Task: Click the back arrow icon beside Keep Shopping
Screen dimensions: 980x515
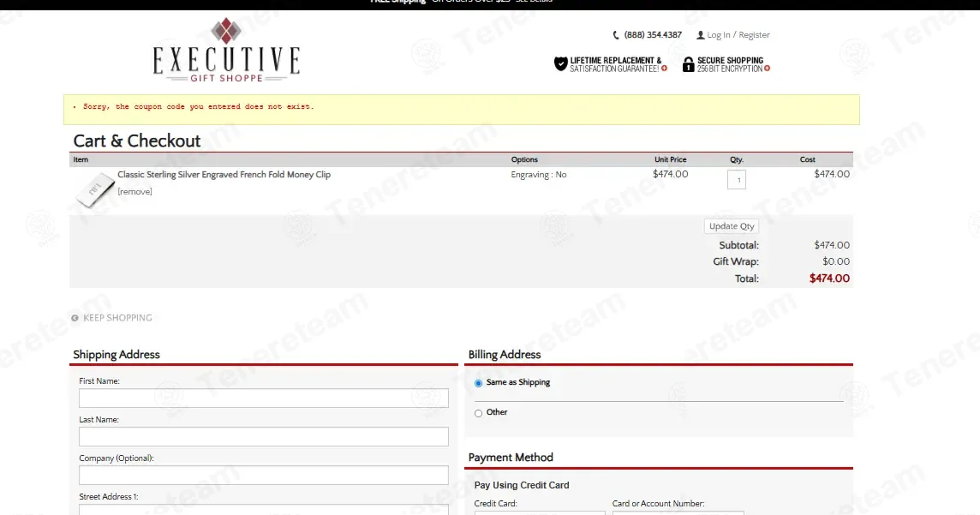Action: (75, 318)
